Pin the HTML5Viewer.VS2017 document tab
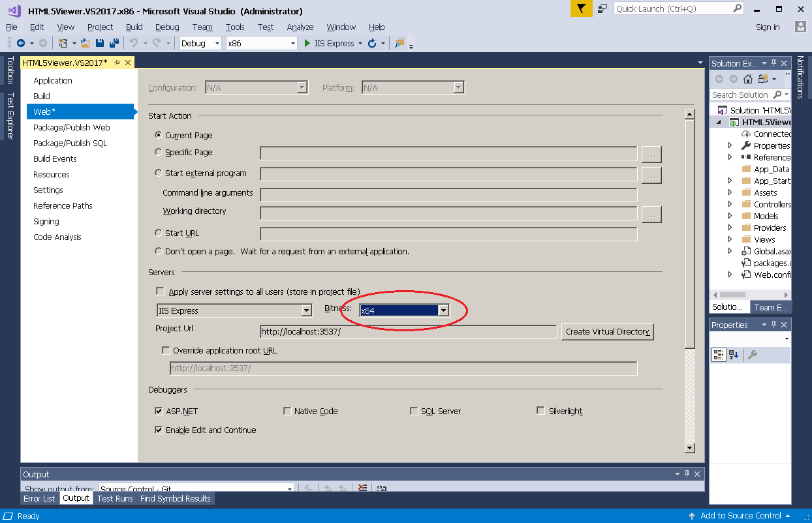Screen dimensions: 812x523 tap(117, 63)
